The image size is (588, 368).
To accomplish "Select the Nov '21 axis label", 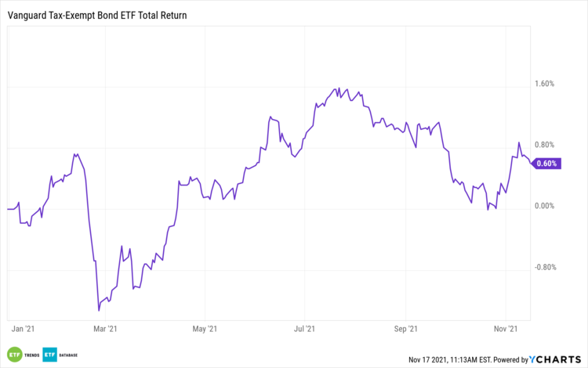I will [507, 330].
